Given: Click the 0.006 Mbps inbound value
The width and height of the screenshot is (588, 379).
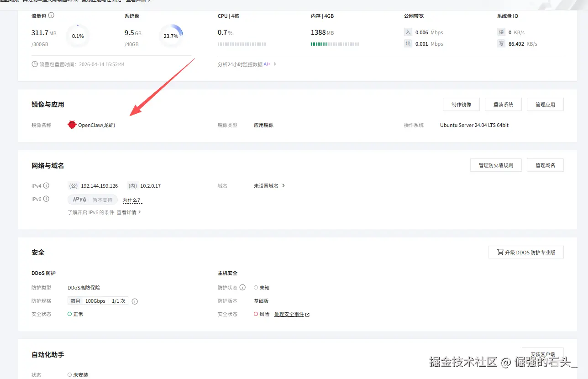Looking at the screenshot, I should (429, 32).
